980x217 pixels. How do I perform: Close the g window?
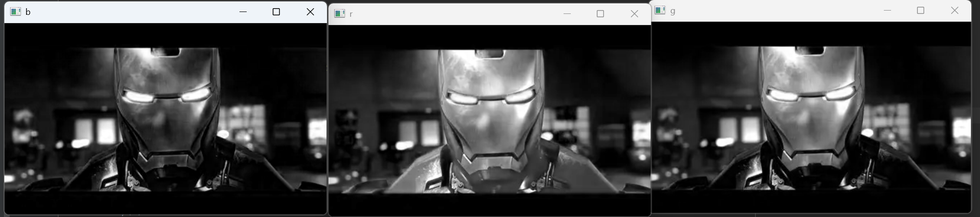click(x=955, y=10)
